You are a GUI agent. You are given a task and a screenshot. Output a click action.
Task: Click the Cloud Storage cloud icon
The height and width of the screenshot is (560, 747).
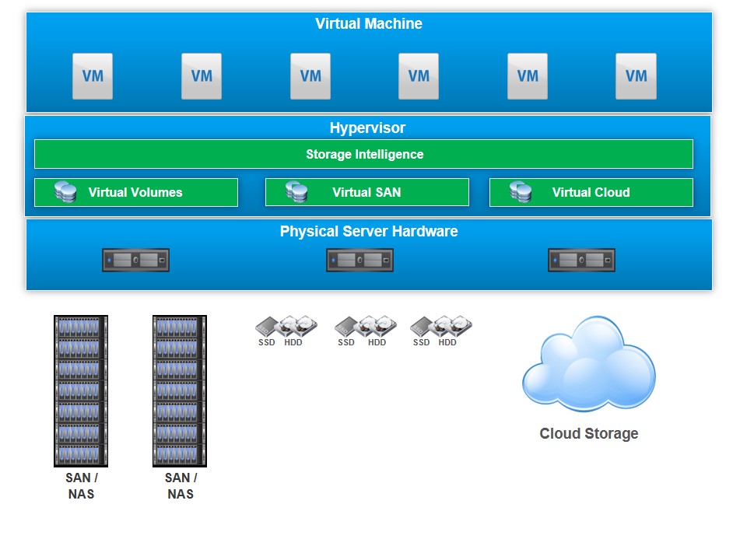coord(588,364)
